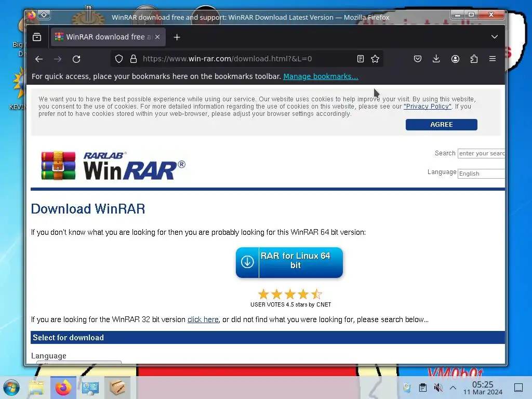This screenshot has height=399, width=532.
Task: Open the Firefox account menu
Action: [x=455, y=59]
